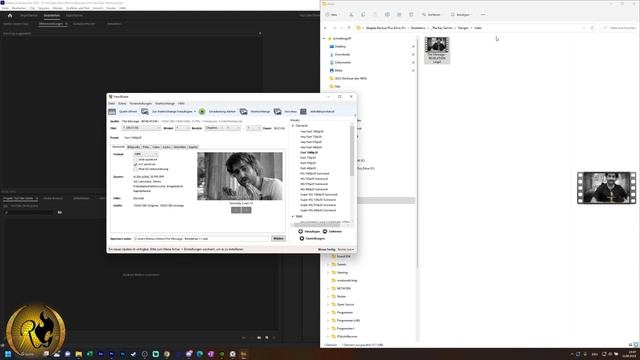Click the presets list horizontal scrollbar
Screen dimensions: 640x360
(317, 224)
